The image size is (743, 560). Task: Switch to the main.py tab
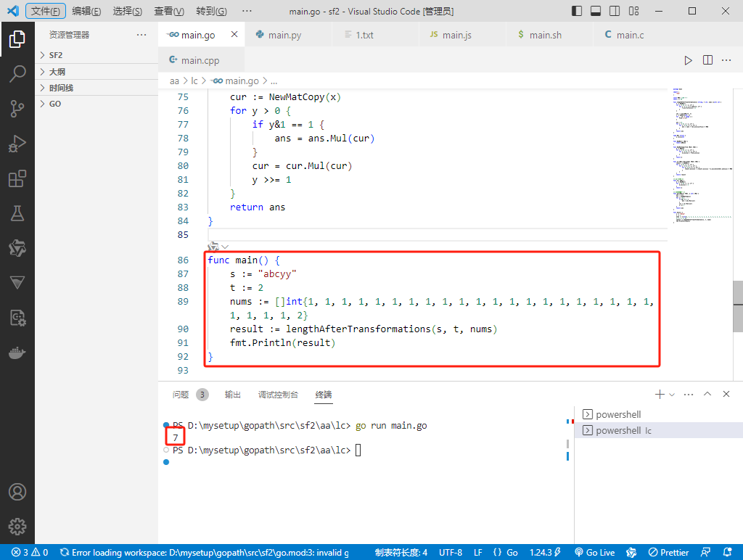[288, 35]
